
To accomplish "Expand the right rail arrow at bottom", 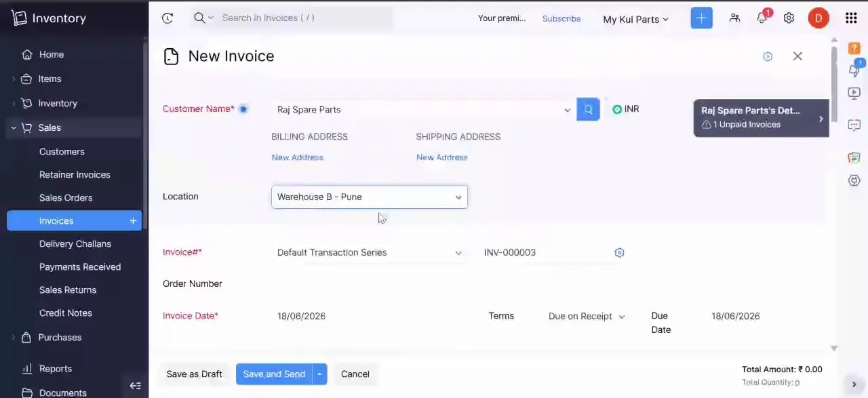I will coord(854,385).
